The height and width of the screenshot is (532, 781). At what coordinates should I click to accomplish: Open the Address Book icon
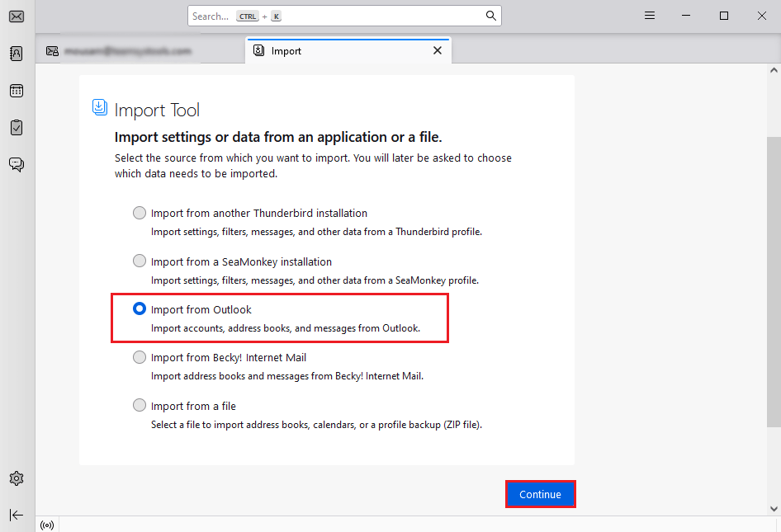[17, 54]
